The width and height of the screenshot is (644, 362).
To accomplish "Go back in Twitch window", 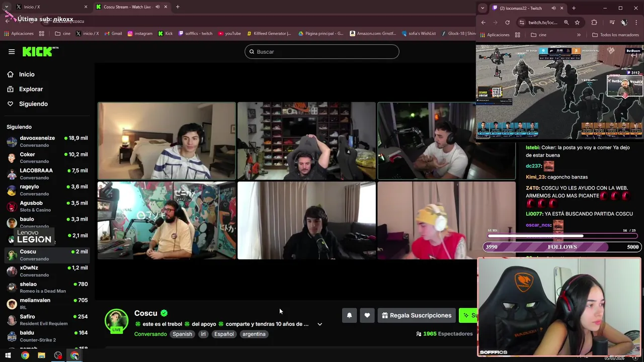I will (x=483, y=23).
